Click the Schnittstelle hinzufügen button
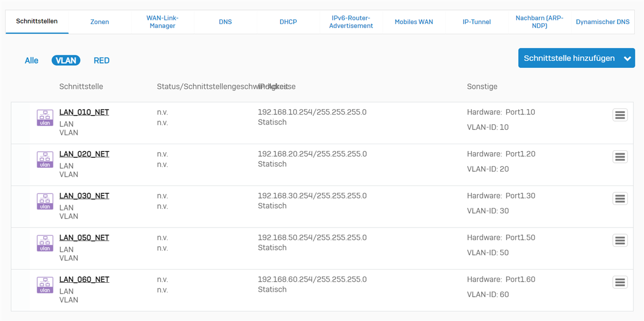 tap(569, 58)
